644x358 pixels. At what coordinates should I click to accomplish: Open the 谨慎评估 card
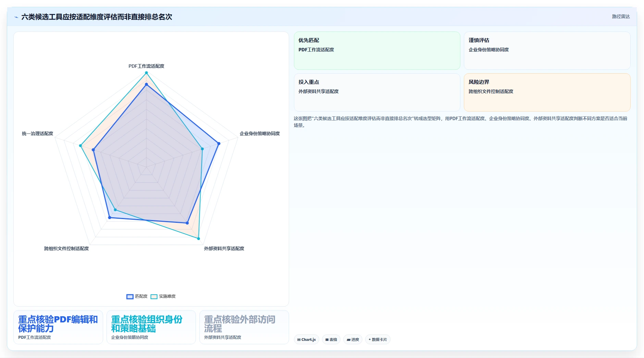tap(547, 51)
